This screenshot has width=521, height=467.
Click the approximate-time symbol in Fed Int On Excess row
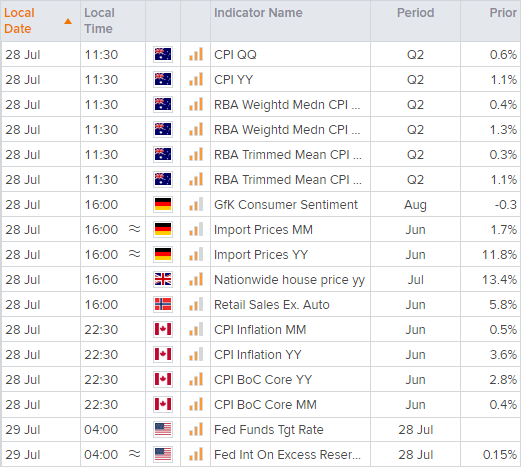(135, 454)
